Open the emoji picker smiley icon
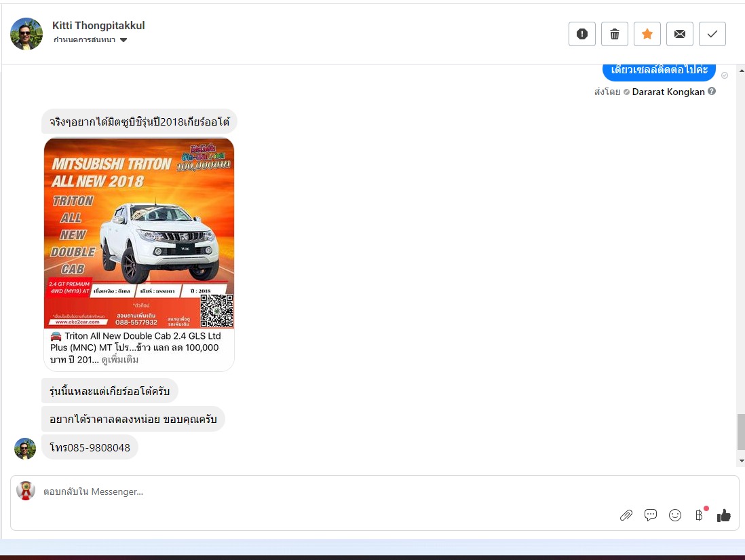The image size is (745, 560). point(674,515)
